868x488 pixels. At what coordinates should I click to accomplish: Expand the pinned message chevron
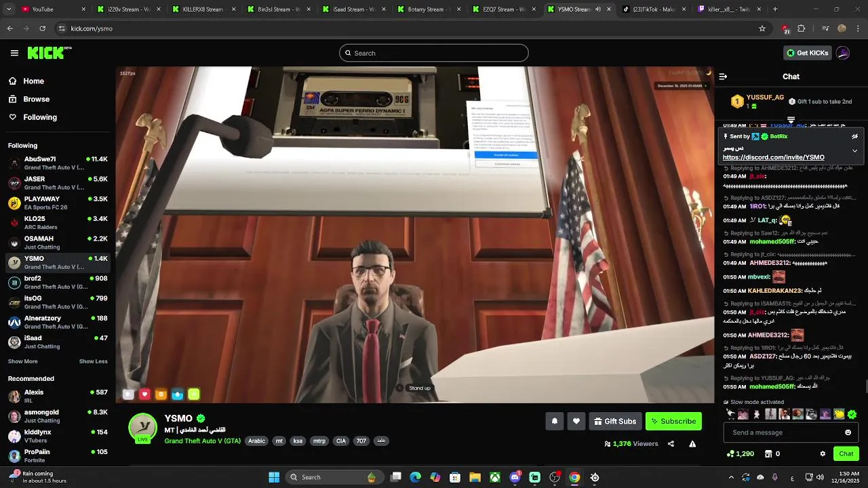point(854,150)
